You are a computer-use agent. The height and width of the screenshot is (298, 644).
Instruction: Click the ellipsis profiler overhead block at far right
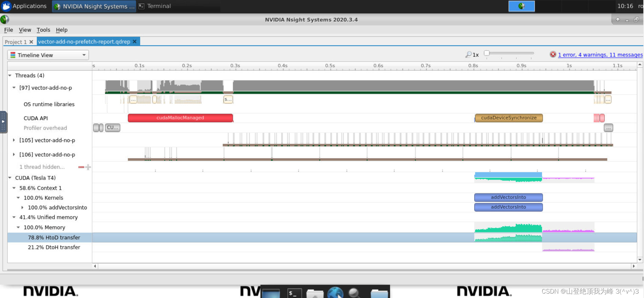tap(608, 128)
